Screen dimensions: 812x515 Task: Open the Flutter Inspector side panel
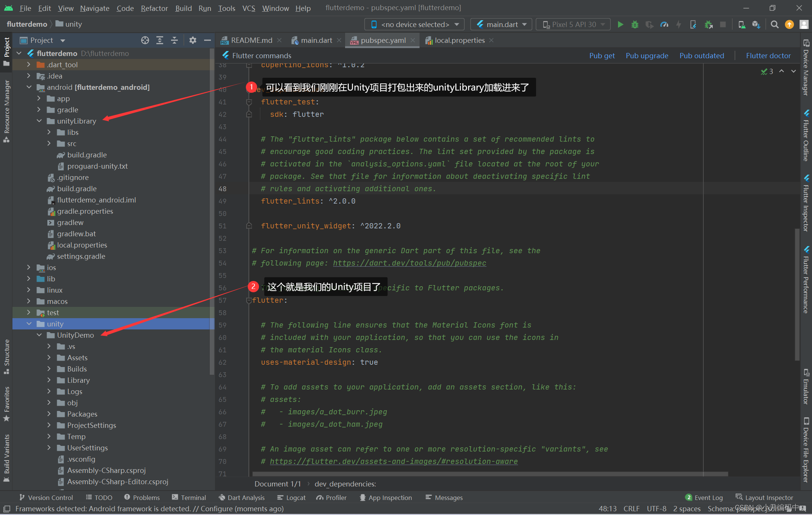806,203
